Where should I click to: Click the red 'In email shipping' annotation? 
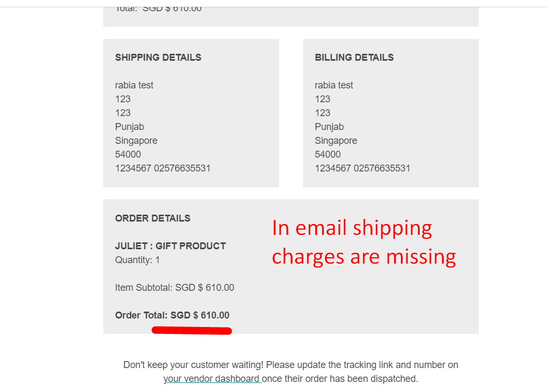point(352,229)
